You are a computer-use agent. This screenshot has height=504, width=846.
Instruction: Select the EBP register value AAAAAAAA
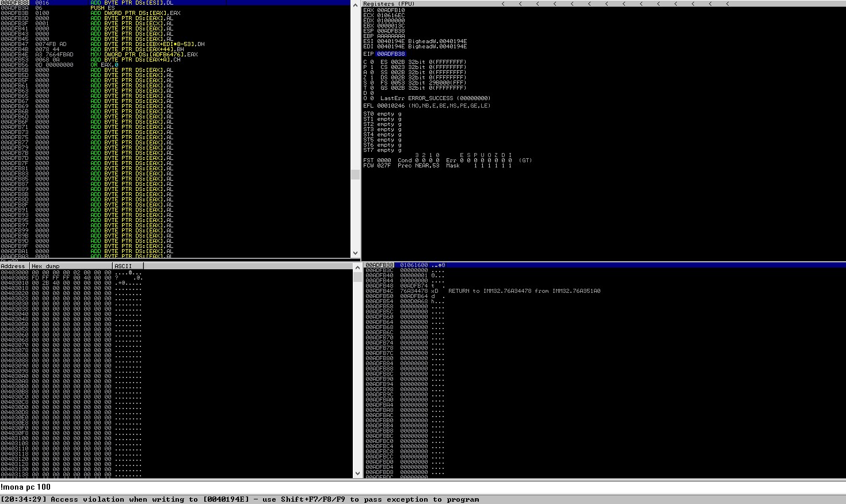[x=391, y=36]
